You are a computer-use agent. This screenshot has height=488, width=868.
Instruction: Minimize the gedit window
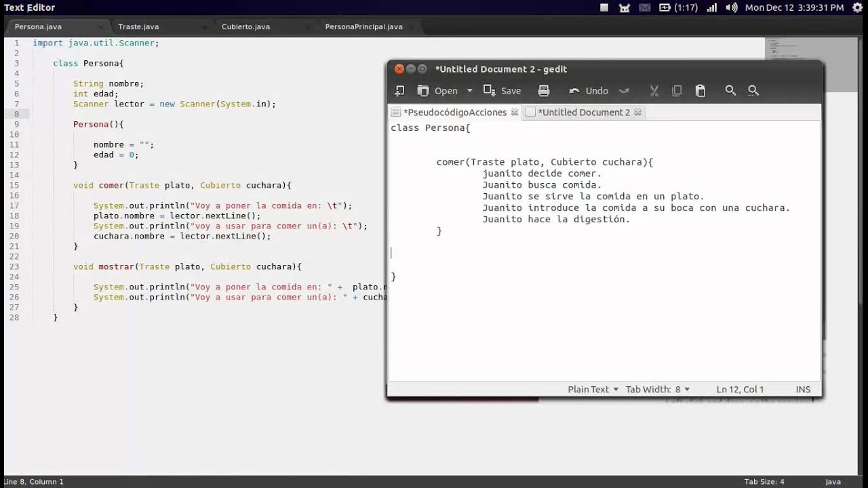tap(411, 69)
